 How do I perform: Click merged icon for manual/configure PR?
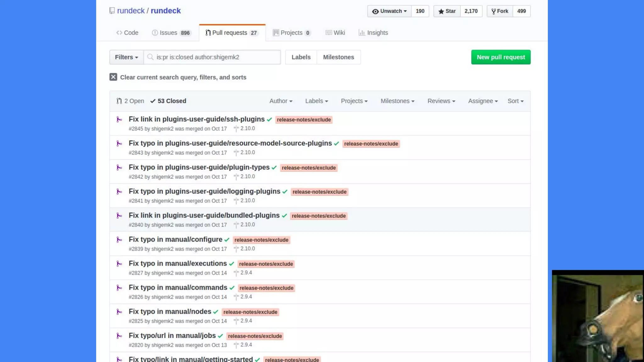point(119,240)
